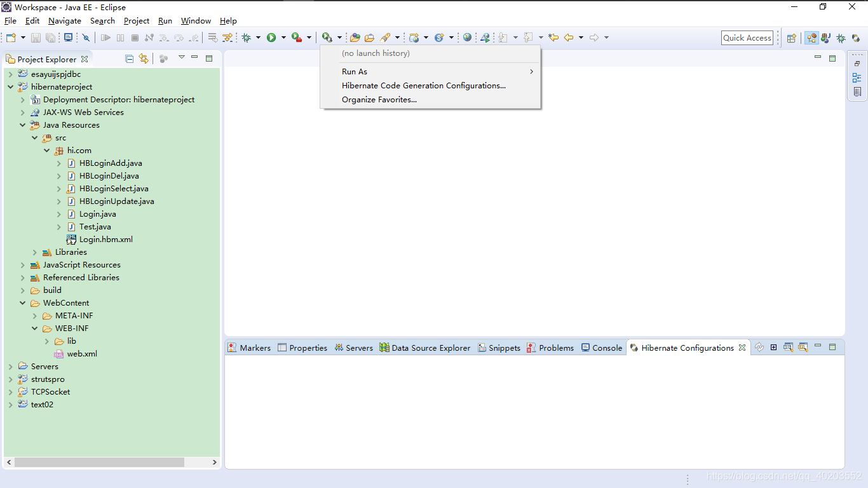Toggle Link with Editor in Project Explorer
The width and height of the screenshot is (868, 488).
[x=144, y=58]
